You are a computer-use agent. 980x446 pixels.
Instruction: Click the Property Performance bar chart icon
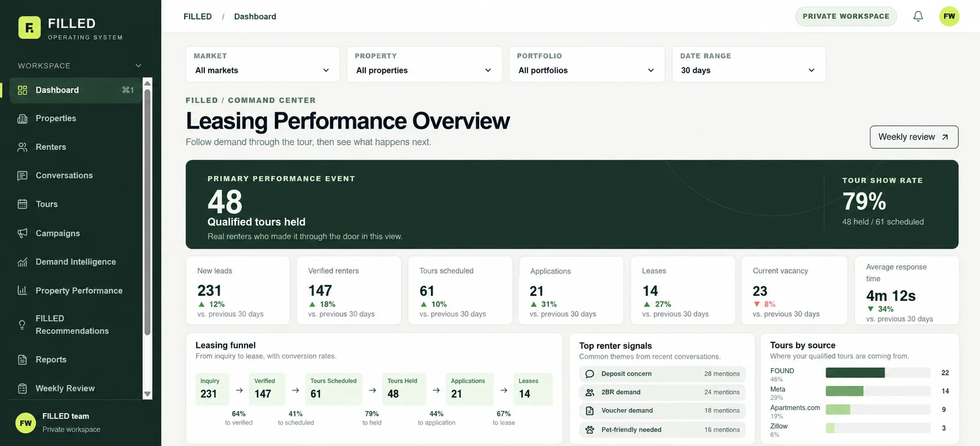tap(22, 290)
